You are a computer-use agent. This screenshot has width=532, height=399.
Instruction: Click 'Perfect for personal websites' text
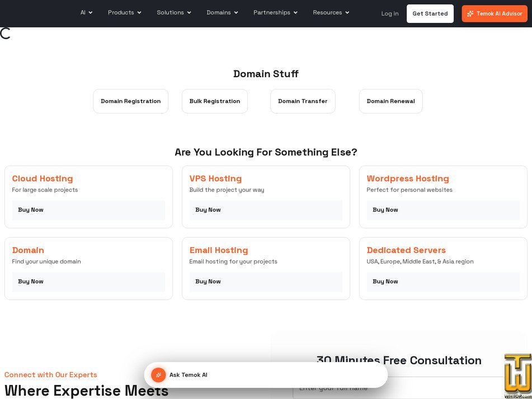pos(409,190)
